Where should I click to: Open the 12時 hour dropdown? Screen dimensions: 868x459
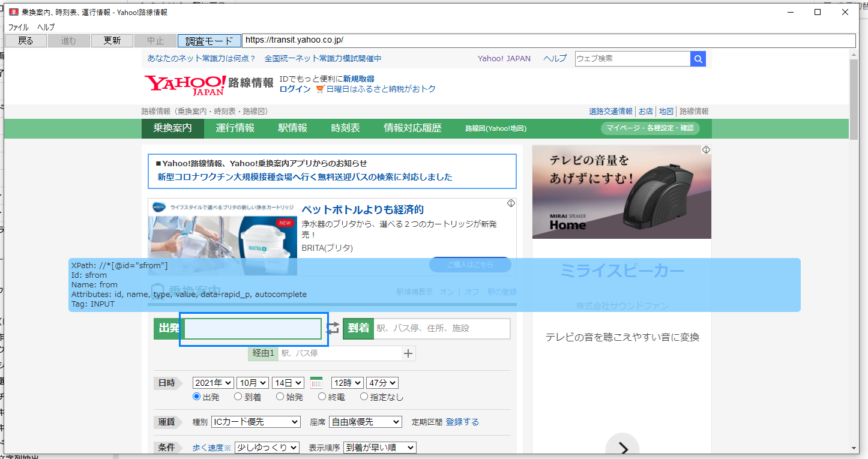pos(347,383)
